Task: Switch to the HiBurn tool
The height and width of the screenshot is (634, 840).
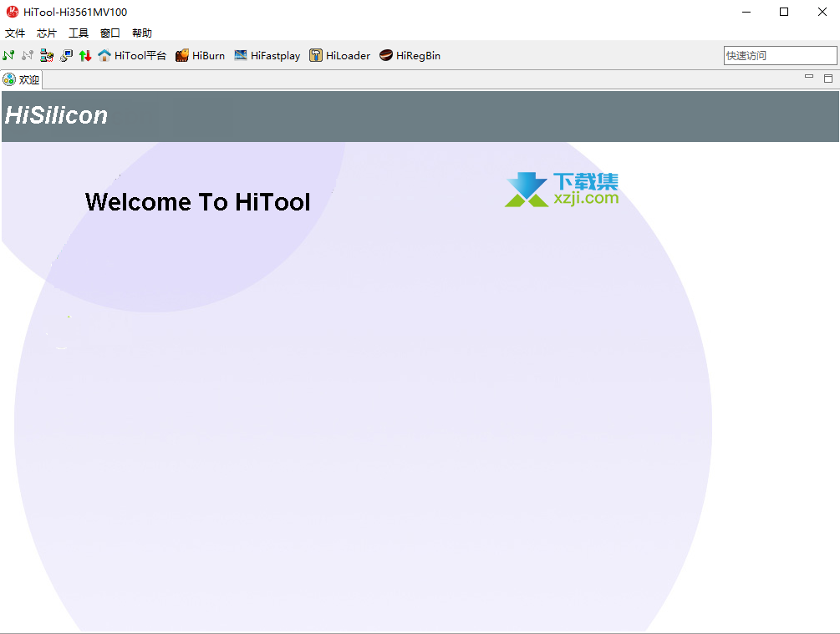Action: pyautogui.click(x=201, y=55)
